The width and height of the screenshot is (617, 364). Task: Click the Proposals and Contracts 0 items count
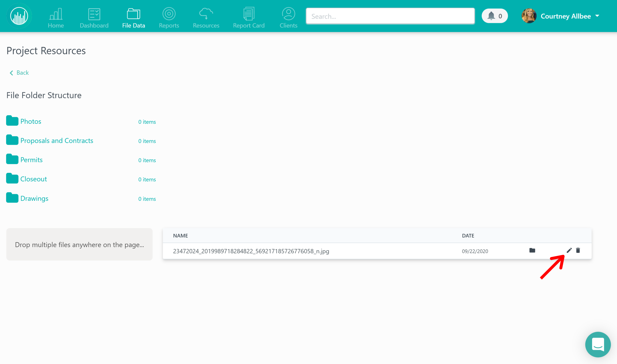coord(147,141)
